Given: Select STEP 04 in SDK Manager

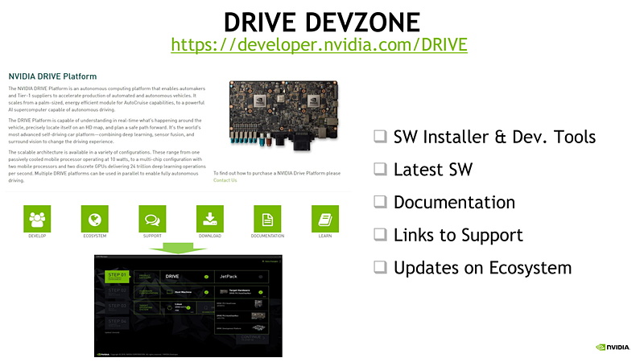Looking at the screenshot, I should tap(117, 323).
